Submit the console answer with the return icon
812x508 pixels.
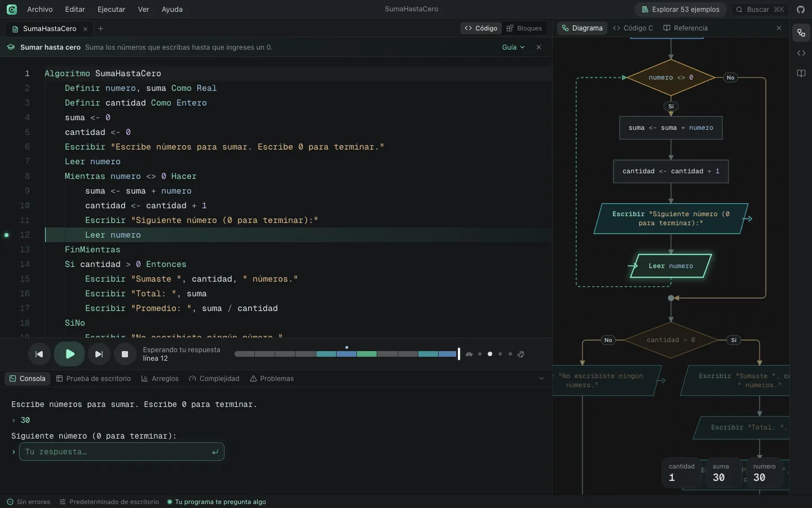[x=215, y=452]
